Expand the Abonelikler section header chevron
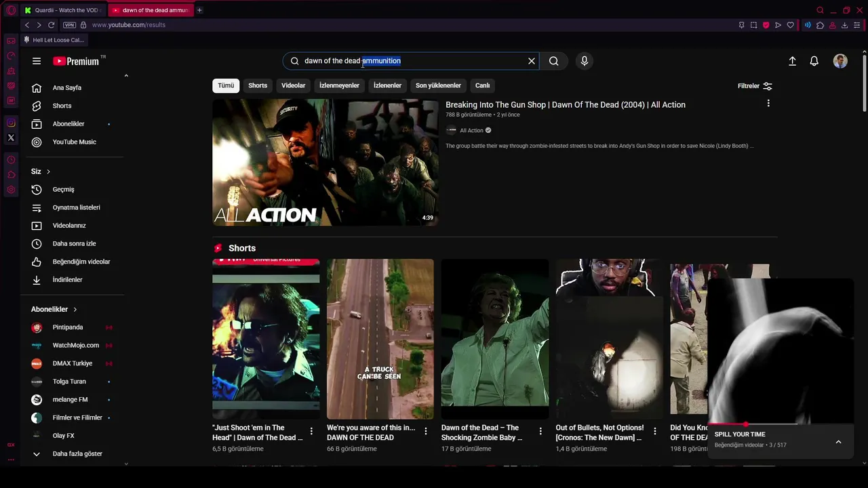 75,309
